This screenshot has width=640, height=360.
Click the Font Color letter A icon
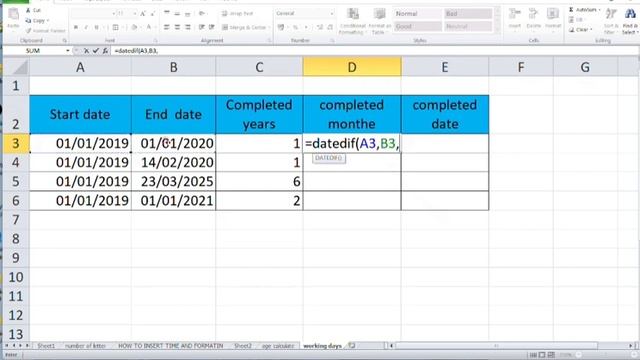(149, 27)
